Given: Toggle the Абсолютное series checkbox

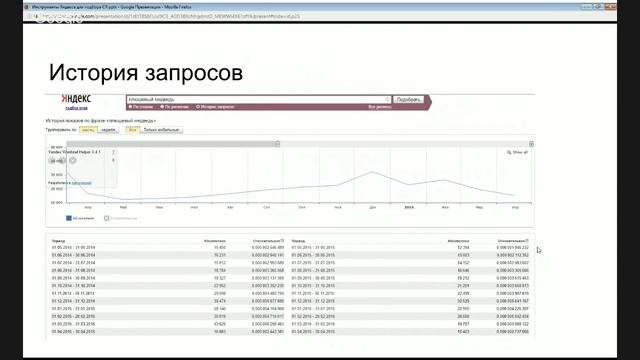Looking at the screenshot, I should (69, 218).
